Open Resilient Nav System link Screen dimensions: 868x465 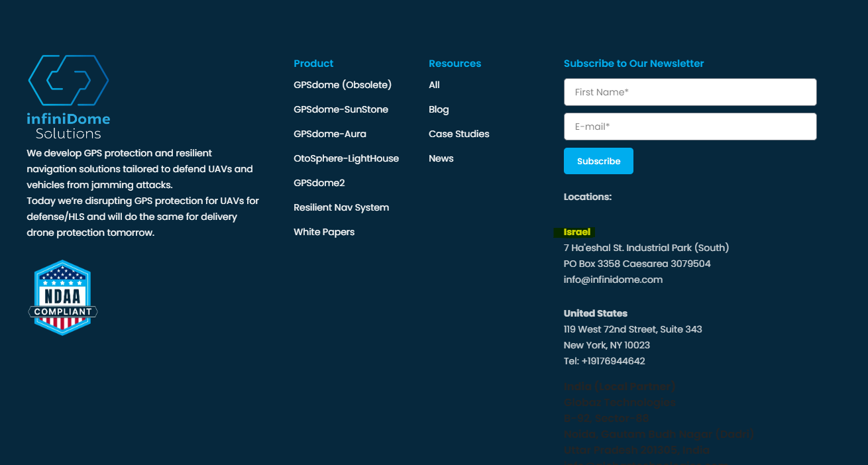tap(341, 207)
